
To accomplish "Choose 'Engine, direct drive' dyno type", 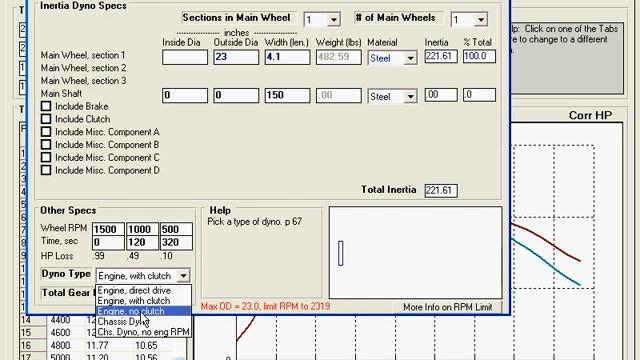I will click(x=144, y=291).
